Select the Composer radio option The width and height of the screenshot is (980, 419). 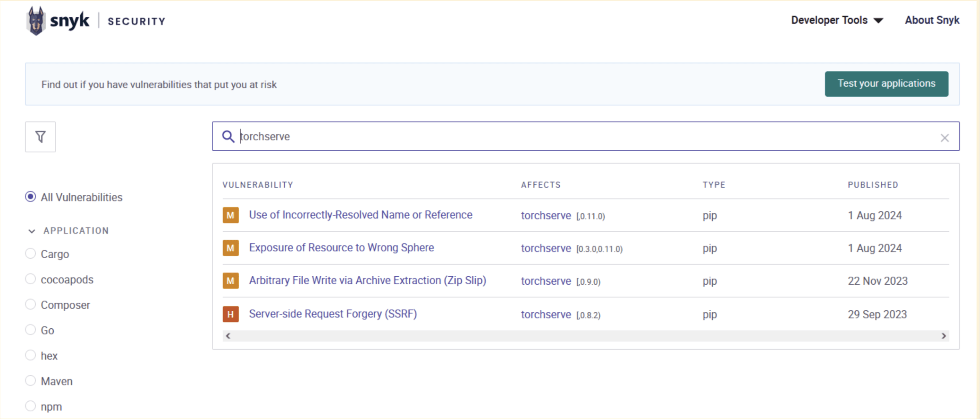pyautogui.click(x=31, y=304)
